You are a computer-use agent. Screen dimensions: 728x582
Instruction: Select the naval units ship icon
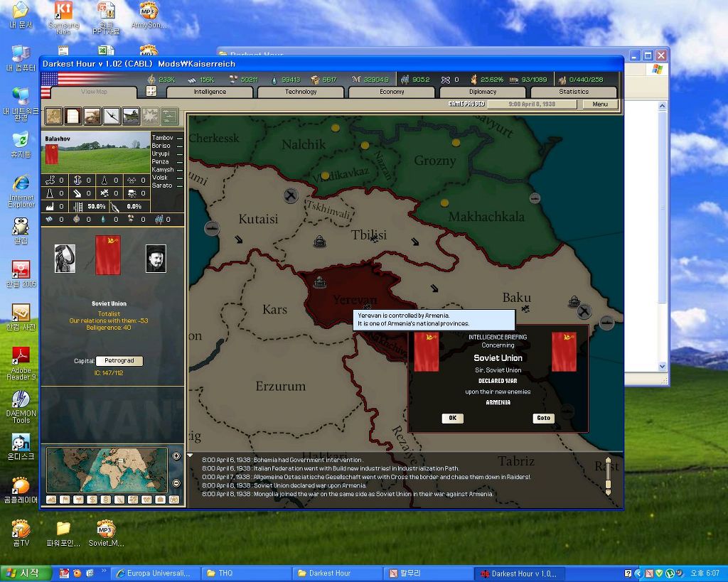pyautogui.click(x=131, y=116)
